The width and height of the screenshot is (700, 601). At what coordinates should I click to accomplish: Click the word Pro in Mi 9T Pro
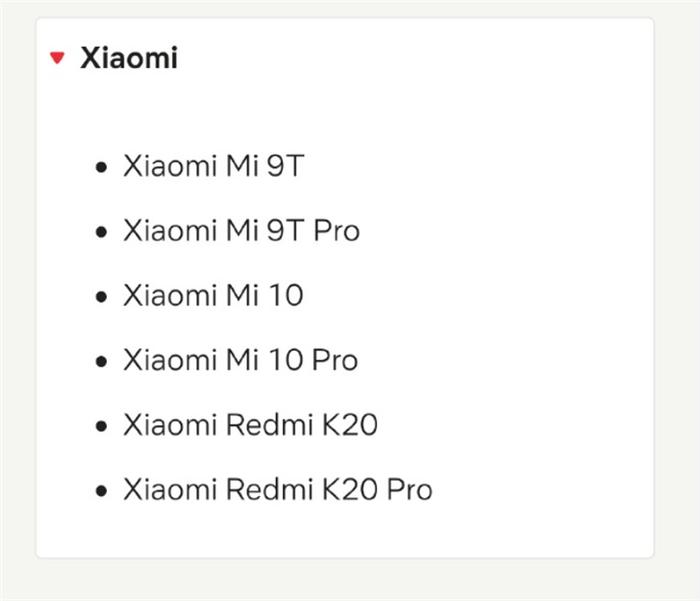[x=337, y=231]
